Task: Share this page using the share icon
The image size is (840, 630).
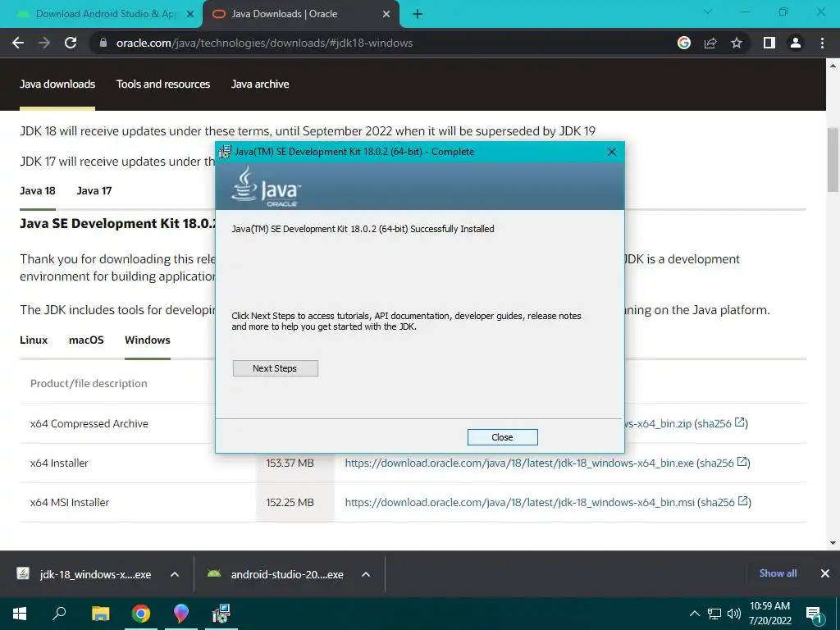Action: click(710, 43)
